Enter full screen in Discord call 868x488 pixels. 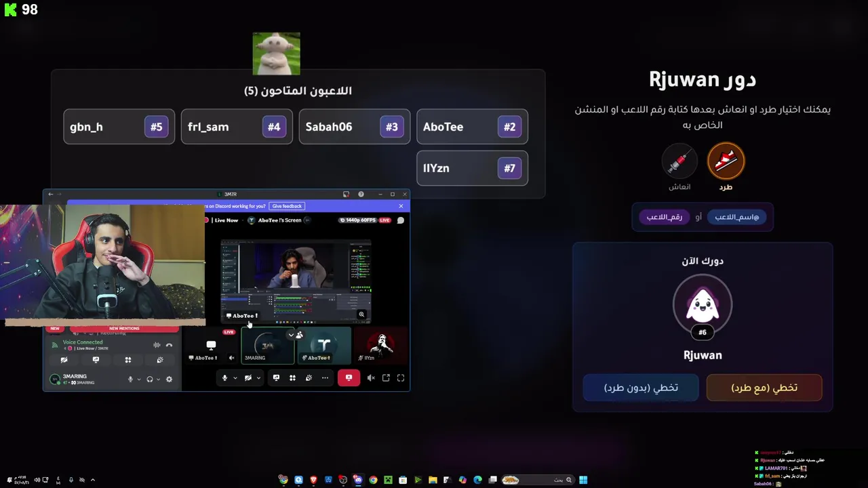pos(401,378)
